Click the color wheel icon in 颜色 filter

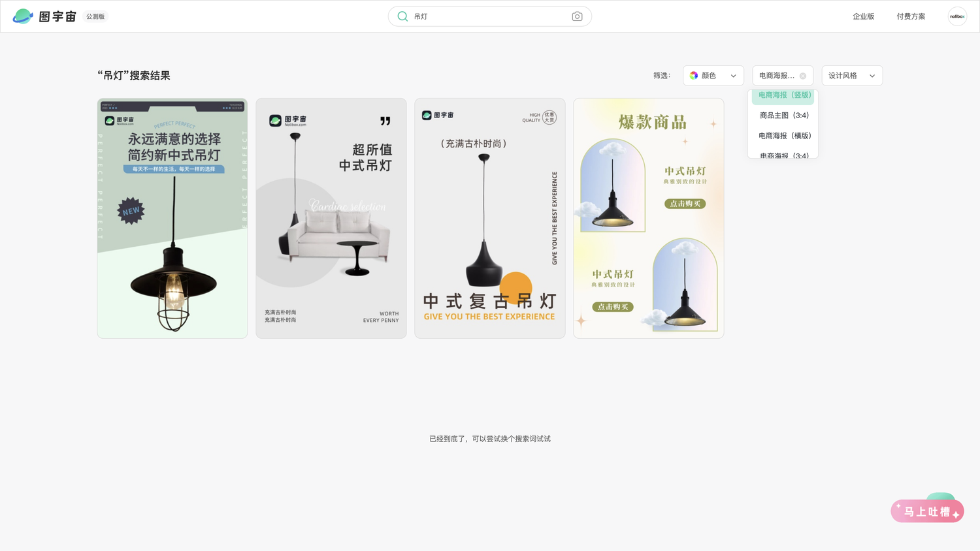(x=694, y=76)
